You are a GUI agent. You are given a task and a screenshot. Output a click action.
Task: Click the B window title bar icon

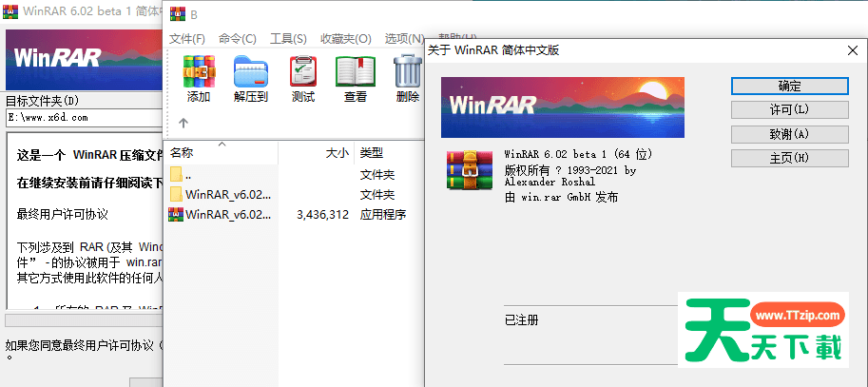[x=177, y=14]
